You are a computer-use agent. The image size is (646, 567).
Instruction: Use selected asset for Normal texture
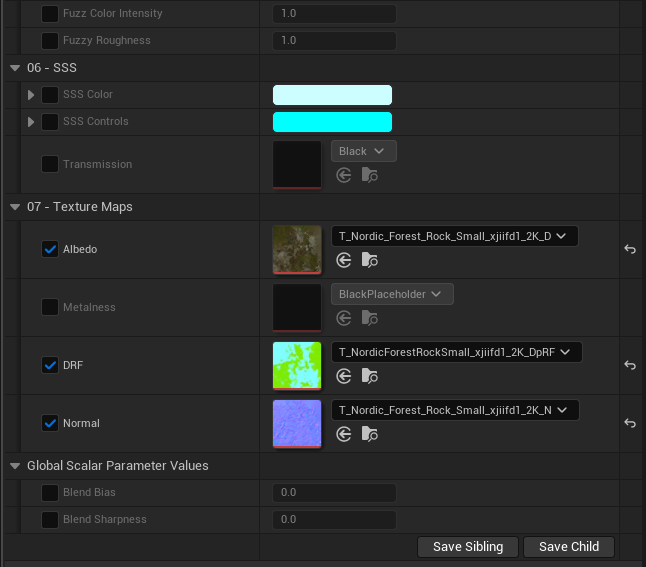[x=344, y=434]
